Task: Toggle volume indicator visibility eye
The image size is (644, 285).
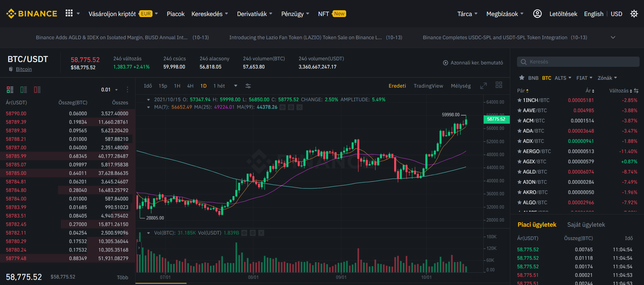Action: coord(244,233)
